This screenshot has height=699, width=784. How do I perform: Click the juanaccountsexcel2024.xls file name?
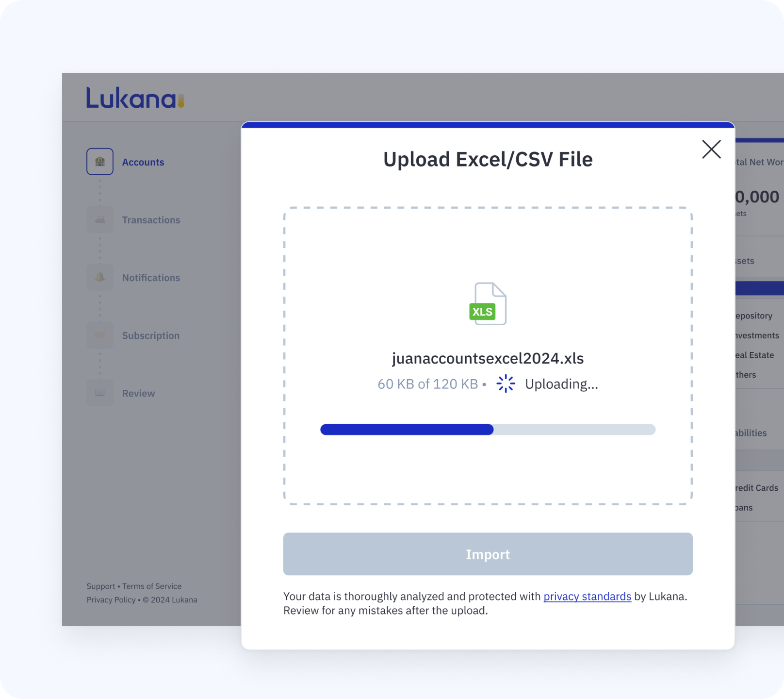488,358
